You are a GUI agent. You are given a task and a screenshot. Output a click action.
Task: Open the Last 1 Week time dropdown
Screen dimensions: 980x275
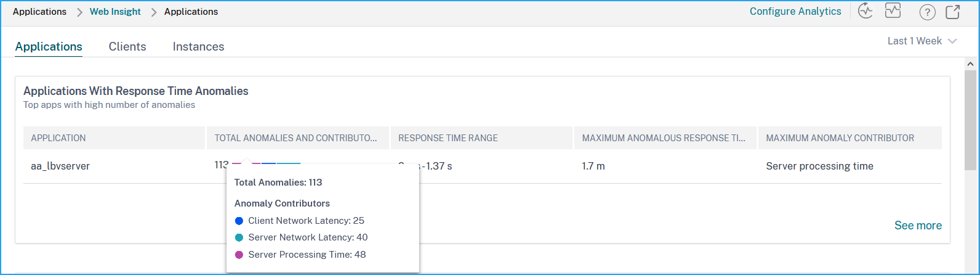[x=922, y=41]
